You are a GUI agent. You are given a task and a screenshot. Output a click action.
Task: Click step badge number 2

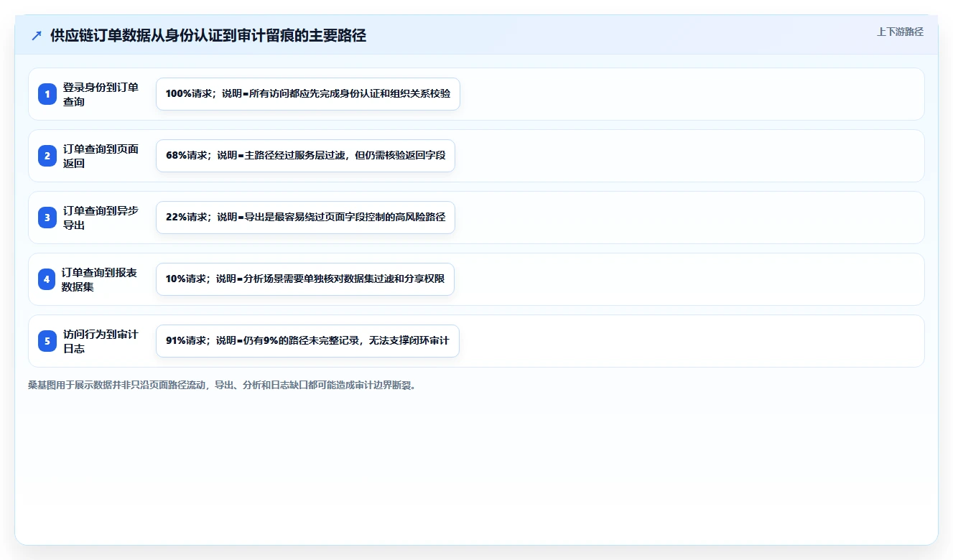click(x=47, y=156)
